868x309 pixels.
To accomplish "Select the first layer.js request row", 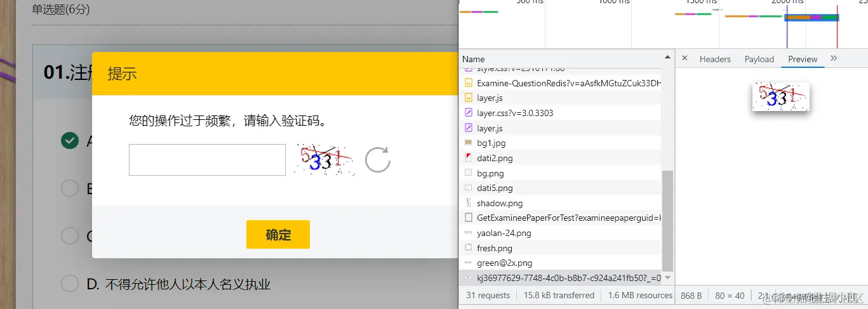I will [561, 98].
